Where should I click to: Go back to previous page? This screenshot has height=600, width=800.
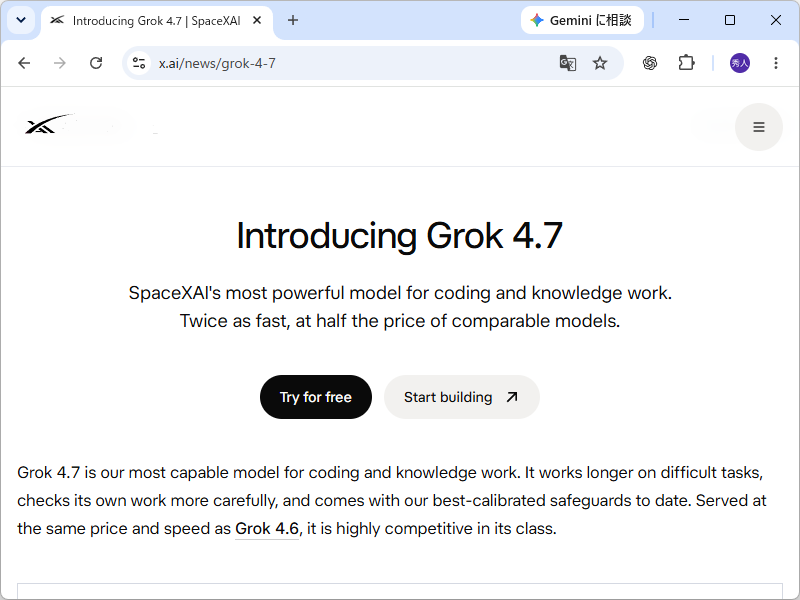24,63
